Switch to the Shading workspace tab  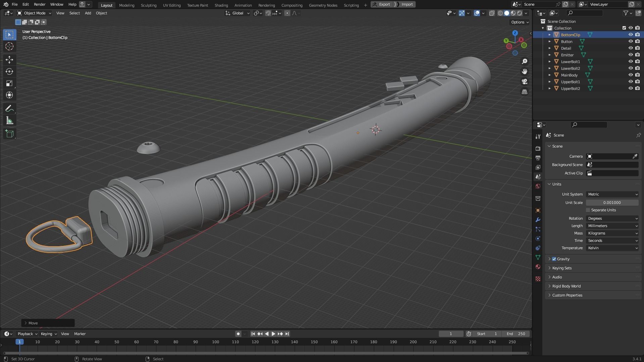(x=221, y=5)
